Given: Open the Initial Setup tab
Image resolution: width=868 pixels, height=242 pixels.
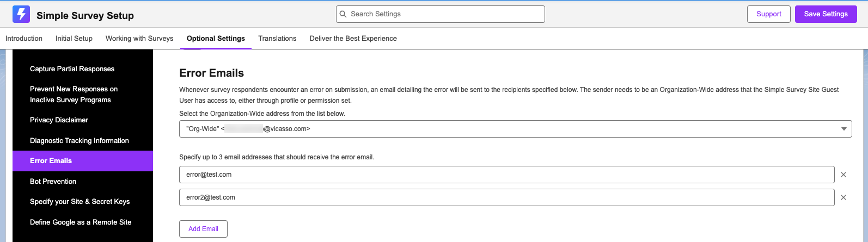Looking at the screenshot, I should 74,39.
